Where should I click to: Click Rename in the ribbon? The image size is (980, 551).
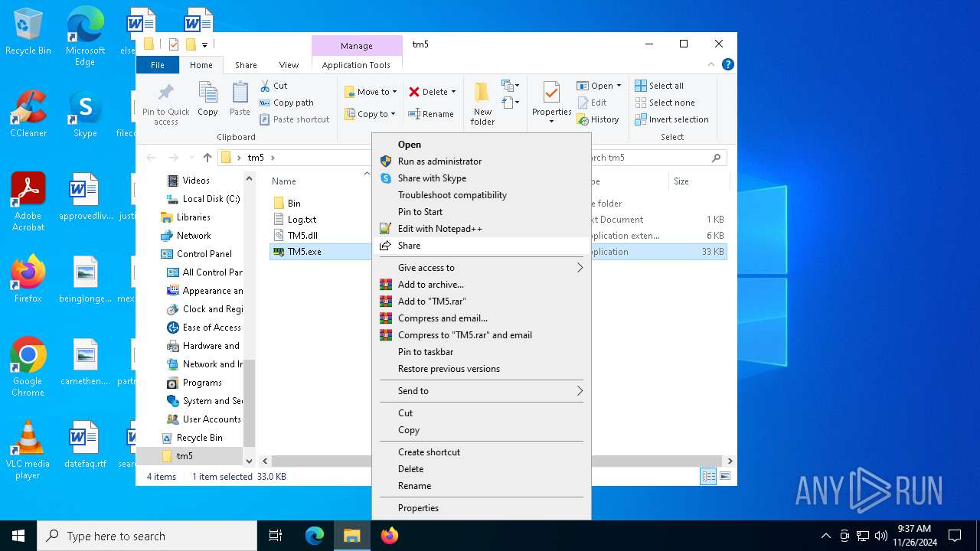[x=431, y=114]
